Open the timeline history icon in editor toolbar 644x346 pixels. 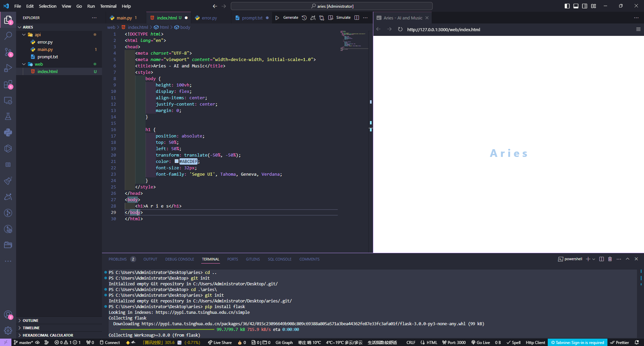click(304, 18)
